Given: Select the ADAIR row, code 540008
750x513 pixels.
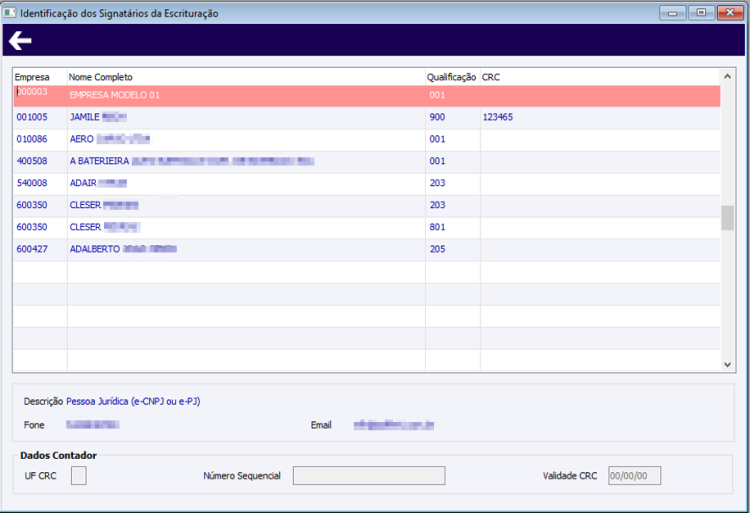Looking at the screenshot, I should pyautogui.click(x=367, y=184).
